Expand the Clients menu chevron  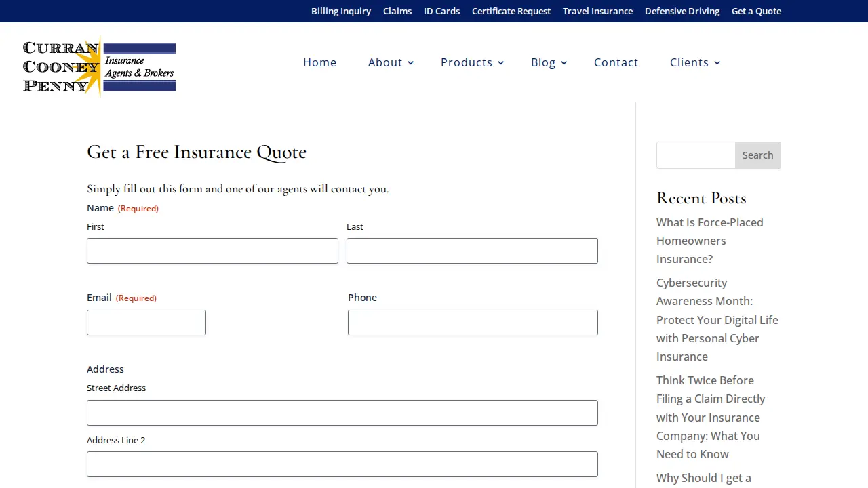[x=717, y=63]
